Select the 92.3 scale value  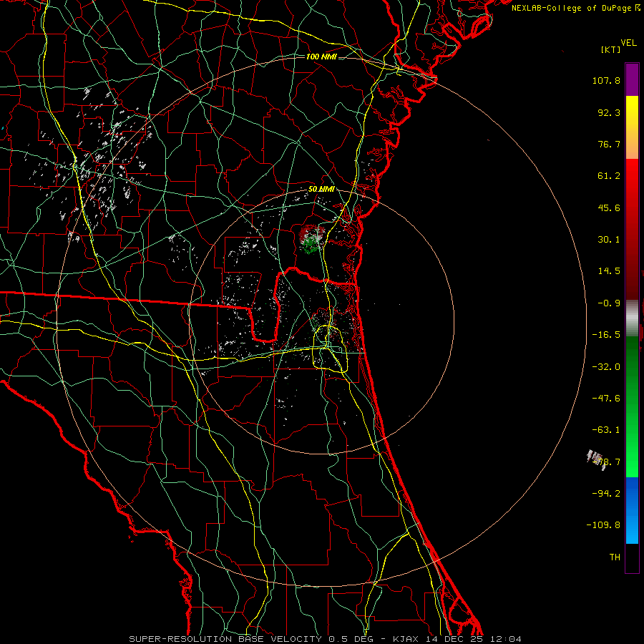pyautogui.click(x=609, y=112)
